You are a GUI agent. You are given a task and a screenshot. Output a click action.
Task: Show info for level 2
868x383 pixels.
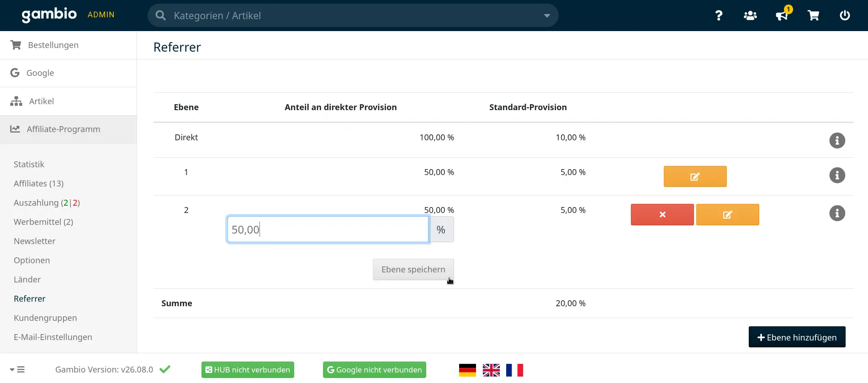coord(837,213)
